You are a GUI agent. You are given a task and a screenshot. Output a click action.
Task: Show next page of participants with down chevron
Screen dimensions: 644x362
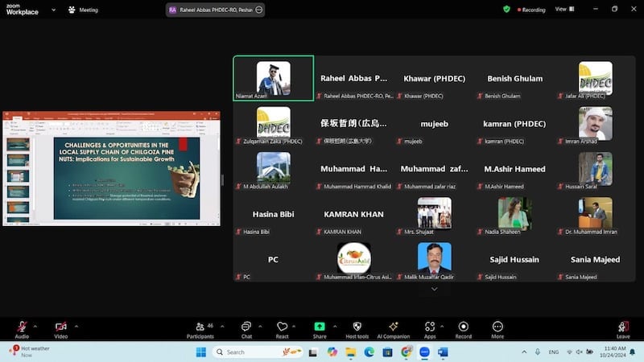pos(434,289)
